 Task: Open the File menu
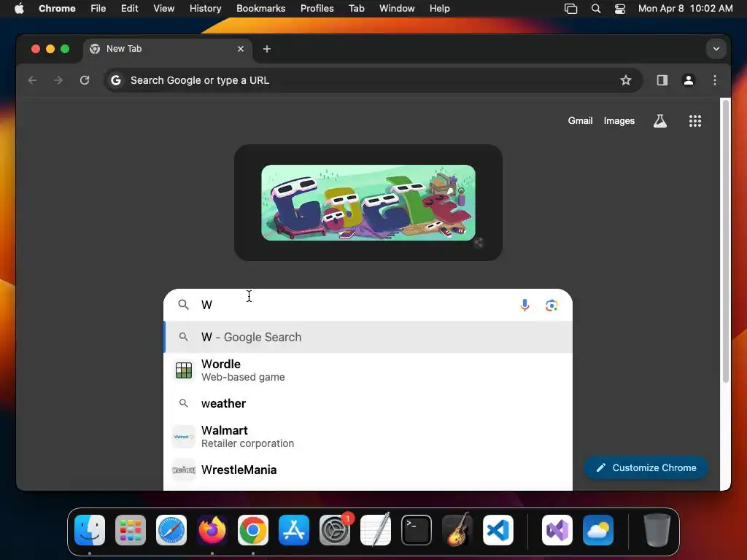98,9
